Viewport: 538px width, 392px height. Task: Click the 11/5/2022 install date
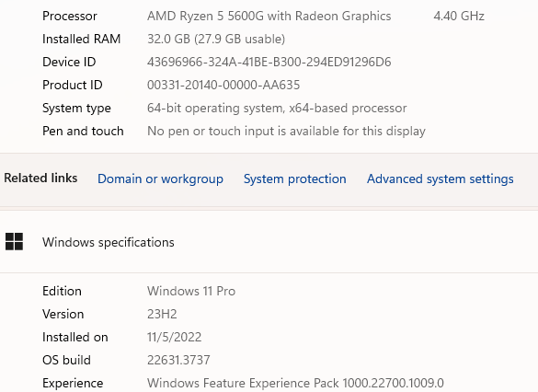click(175, 337)
